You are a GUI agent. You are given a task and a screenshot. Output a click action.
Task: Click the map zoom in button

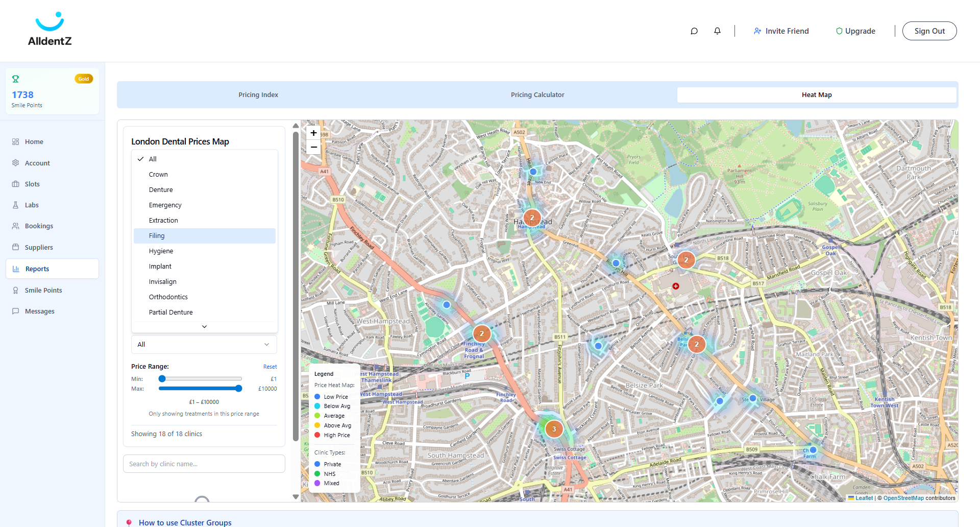pos(313,133)
